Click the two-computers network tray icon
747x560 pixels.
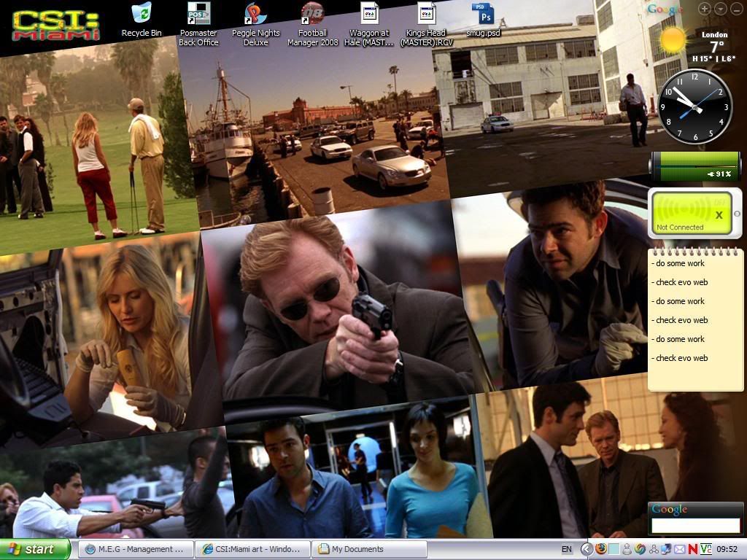[x=666, y=549]
